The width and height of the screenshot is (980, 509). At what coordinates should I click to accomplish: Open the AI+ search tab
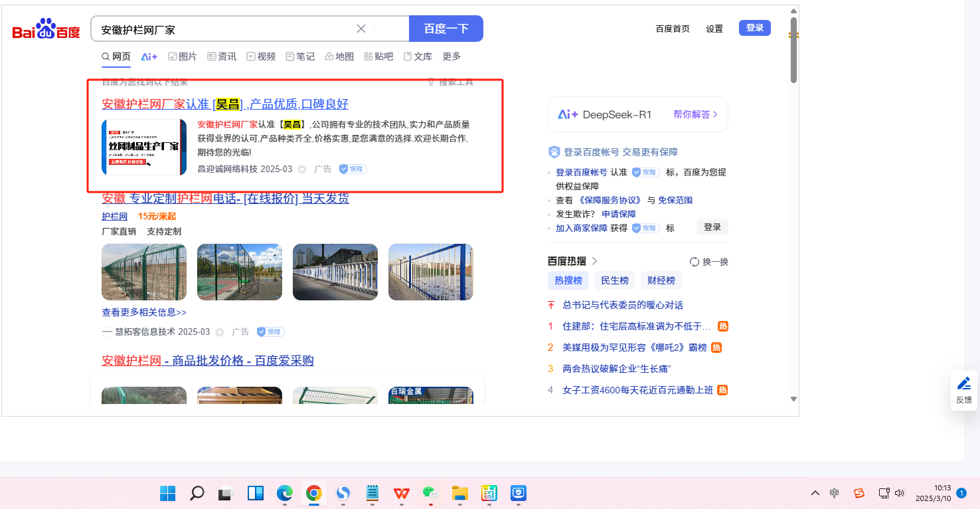pos(149,56)
